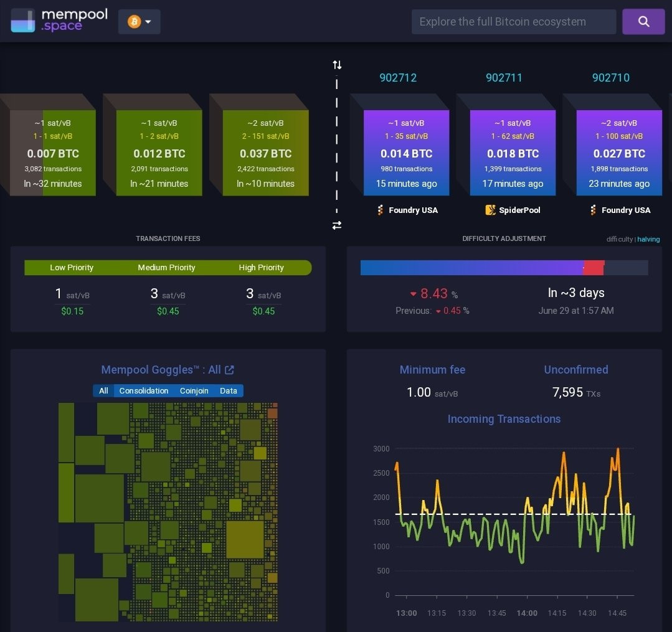Switch to the halving view
Image resolution: width=672 pixels, height=632 pixels.
648,239
